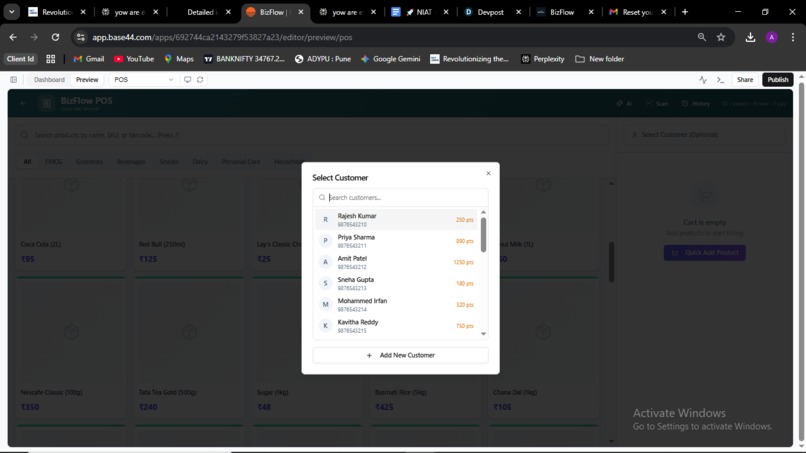
Task: Open the Client Id bookmark
Action: coord(21,59)
